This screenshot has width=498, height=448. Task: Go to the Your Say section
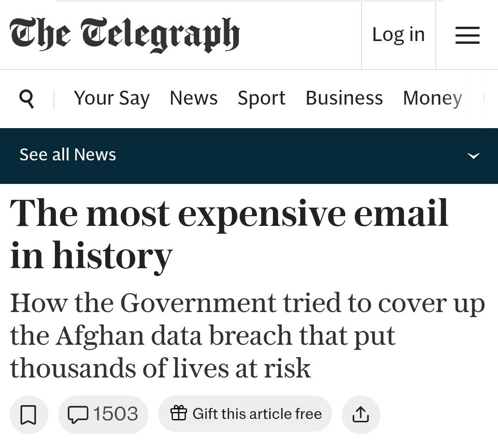[112, 98]
